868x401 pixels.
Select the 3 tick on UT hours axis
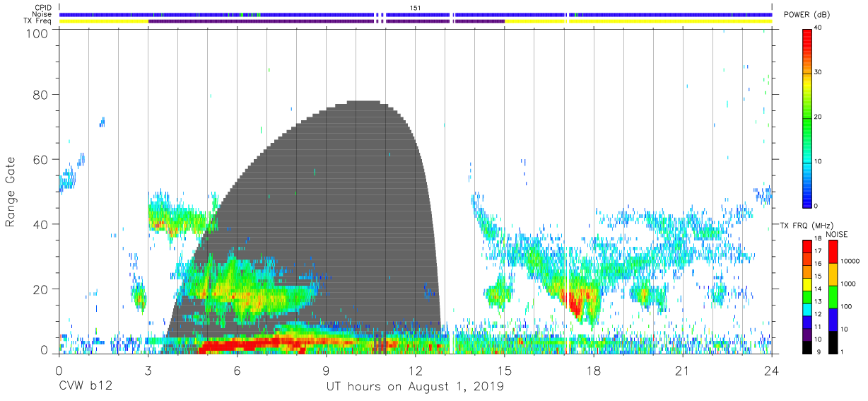[x=148, y=370]
